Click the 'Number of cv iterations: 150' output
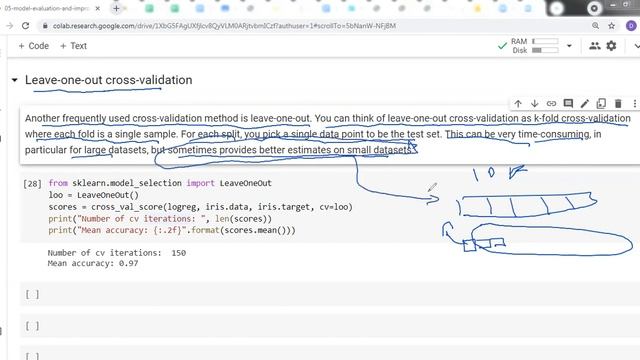 point(116,253)
